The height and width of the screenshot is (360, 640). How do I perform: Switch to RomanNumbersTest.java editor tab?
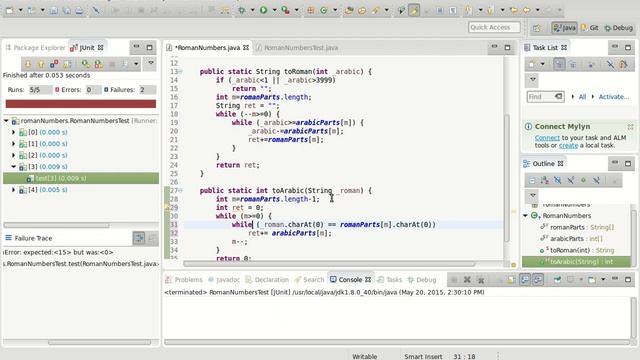click(297, 48)
